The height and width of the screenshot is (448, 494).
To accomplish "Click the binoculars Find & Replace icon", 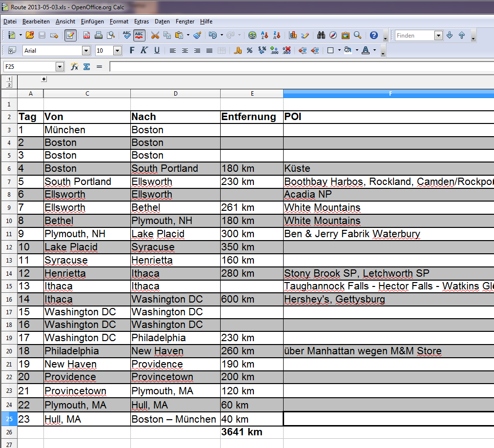I will tap(321, 35).
